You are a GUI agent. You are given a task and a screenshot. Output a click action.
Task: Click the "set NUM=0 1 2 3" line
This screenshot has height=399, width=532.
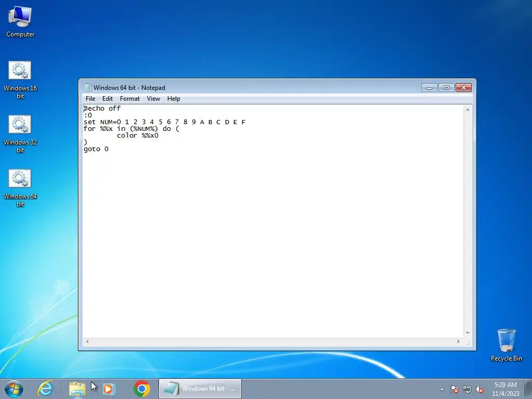(x=164, y=122)
